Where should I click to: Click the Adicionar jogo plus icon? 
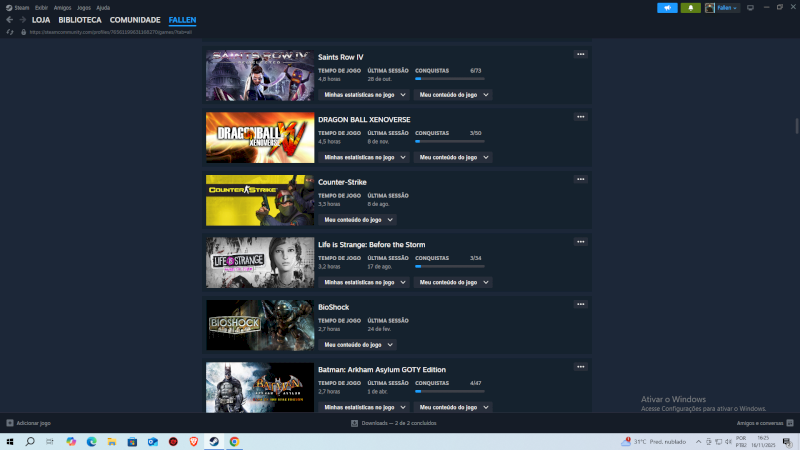[x=10, y=423]
